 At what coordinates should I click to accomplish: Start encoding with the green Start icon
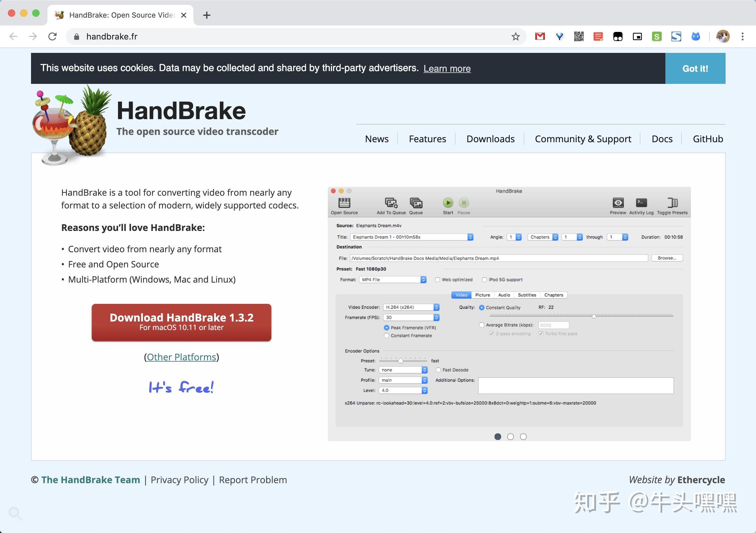(448, 203)
